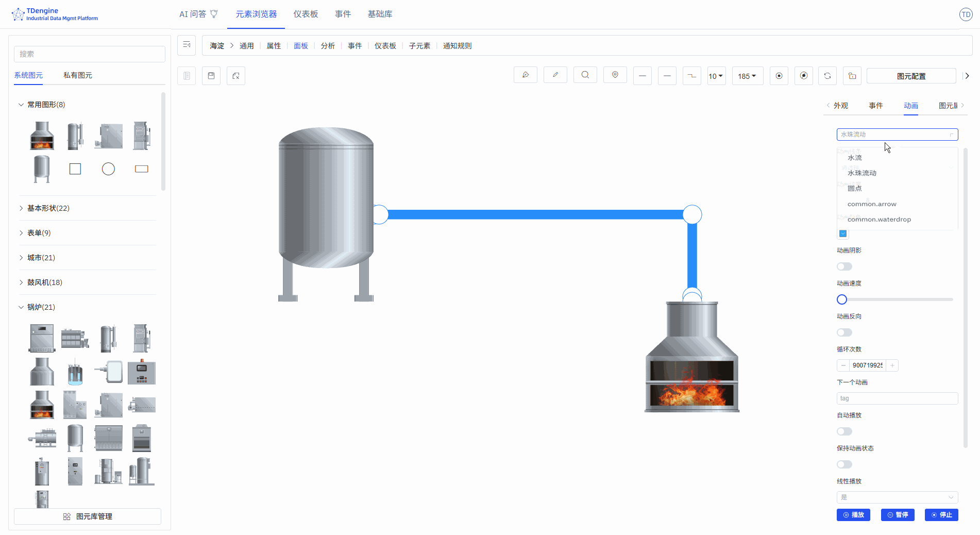
Task: Click the location pin tool
Action: [615, 75]
